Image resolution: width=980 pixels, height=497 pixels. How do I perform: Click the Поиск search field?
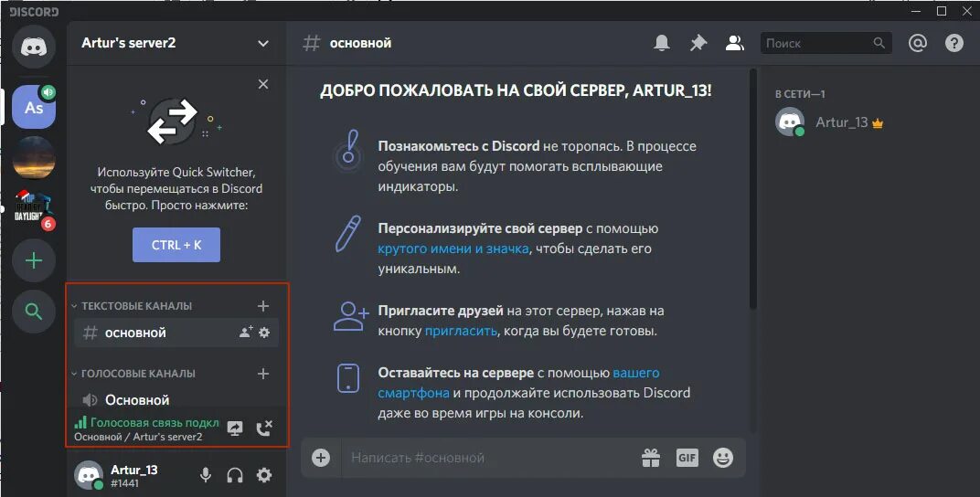826,43
